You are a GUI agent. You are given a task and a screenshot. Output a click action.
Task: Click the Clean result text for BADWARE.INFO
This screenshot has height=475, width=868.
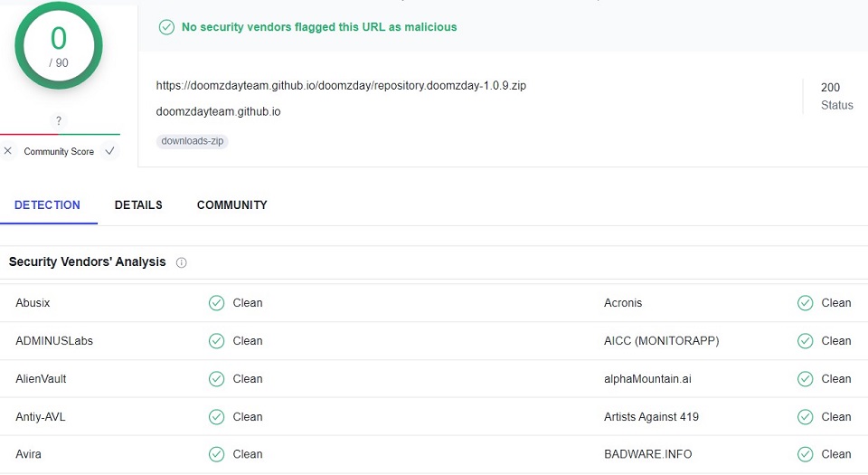pyautogui.click(x=835, y=454)
